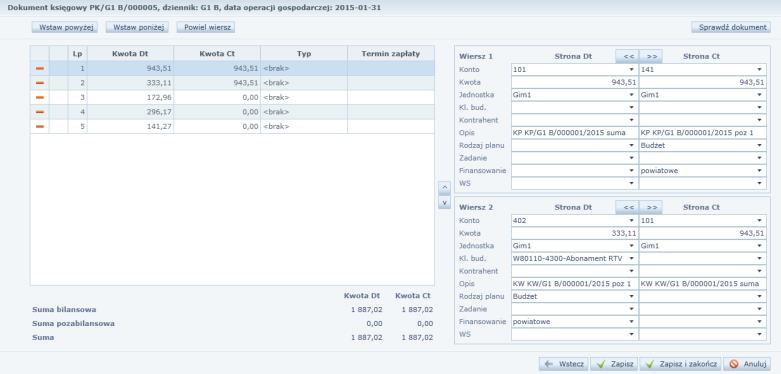The height and width of the screenshot is (374, 781).
Task: Go back with the Wstecz button
Action: [564, 364]
